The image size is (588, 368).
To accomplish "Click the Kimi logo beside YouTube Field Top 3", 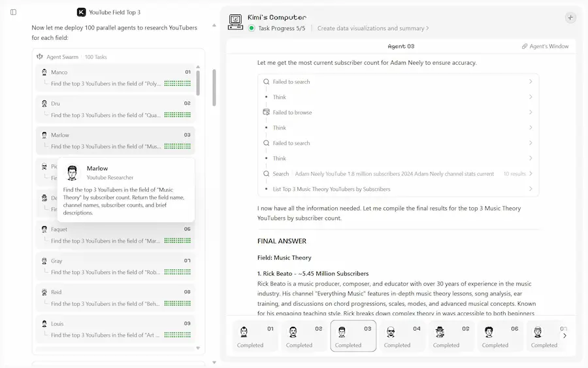I will [x=81, y=12].
